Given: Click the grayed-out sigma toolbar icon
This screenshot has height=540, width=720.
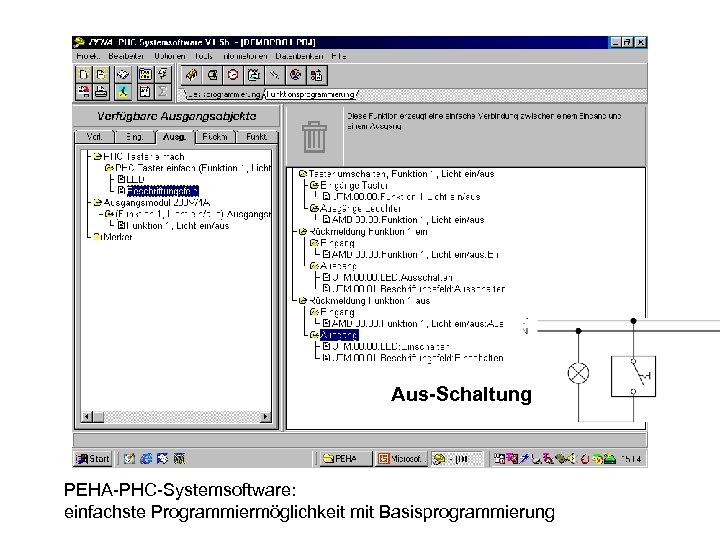Looking at the screenshot, I should [163, 92].
